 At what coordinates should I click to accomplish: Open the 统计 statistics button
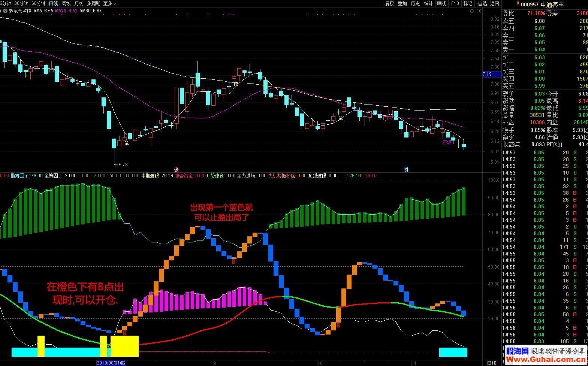428,3
